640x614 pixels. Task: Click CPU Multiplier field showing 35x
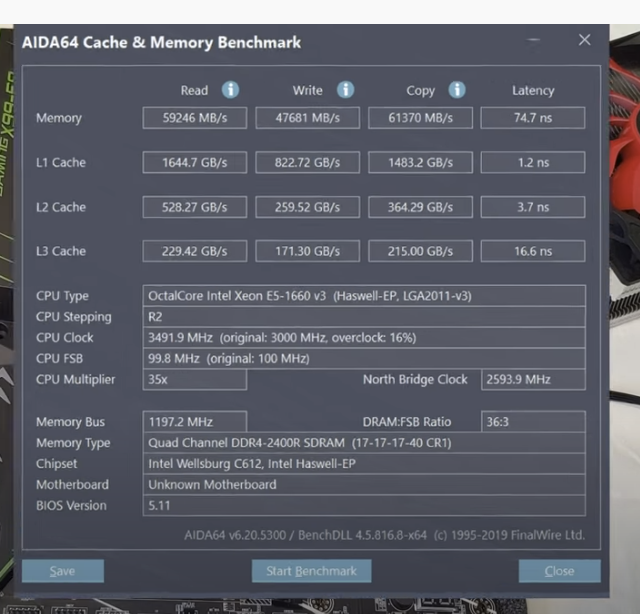[x=195, y=380]
